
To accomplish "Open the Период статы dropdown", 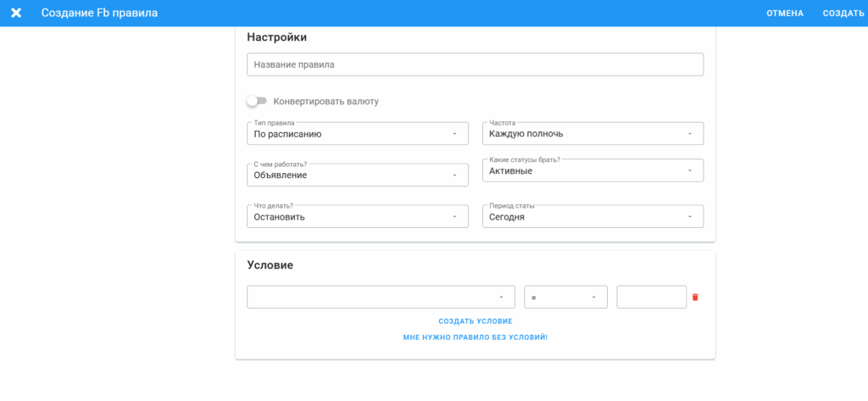I will tap(593, 216).
